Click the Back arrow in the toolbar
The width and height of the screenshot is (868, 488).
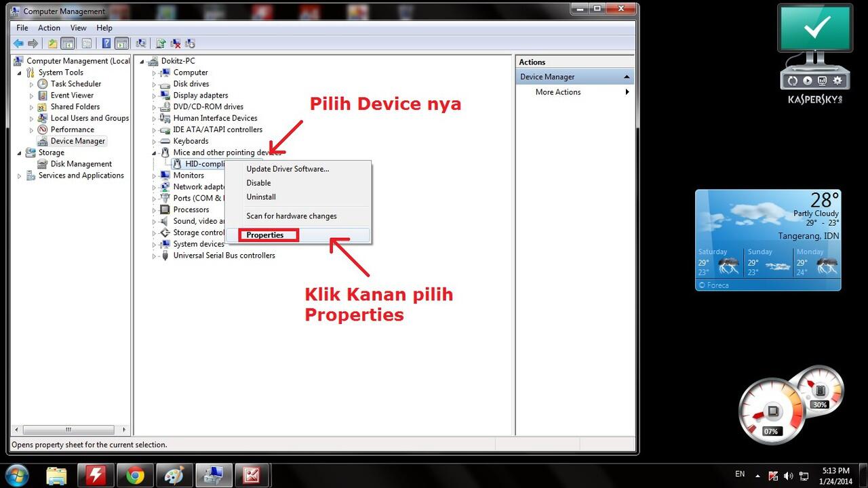[18, 43]
